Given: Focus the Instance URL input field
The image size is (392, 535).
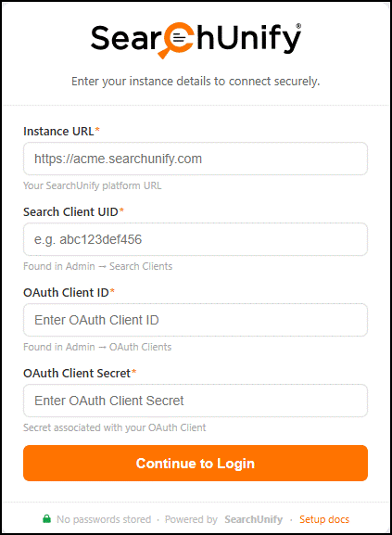Looking at the screenshot, I should (x=196, y=159).
